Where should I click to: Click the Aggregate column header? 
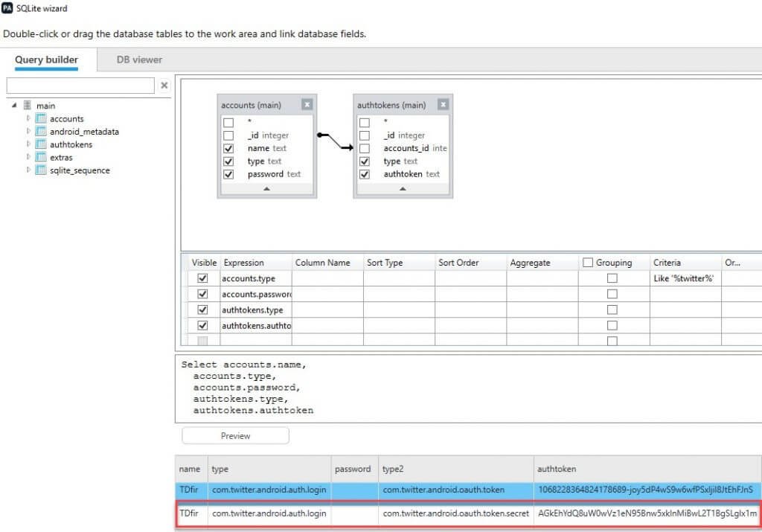point(542,263)
